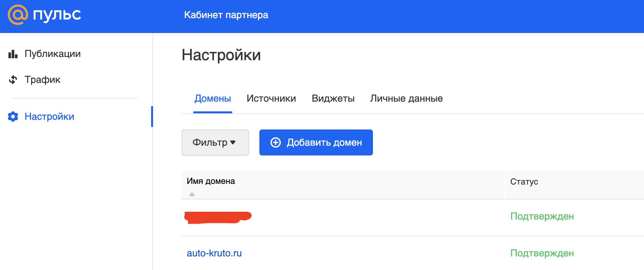This screenshot has width=644, height=270.
Task: Click the Pulse @ logo icon
Action: [18, 15]
